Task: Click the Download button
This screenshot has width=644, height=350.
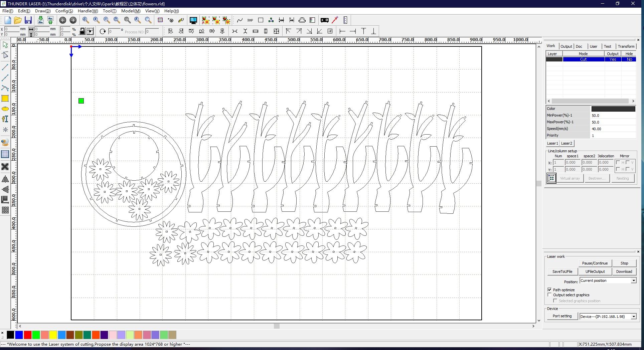Action: pos(624,272)
